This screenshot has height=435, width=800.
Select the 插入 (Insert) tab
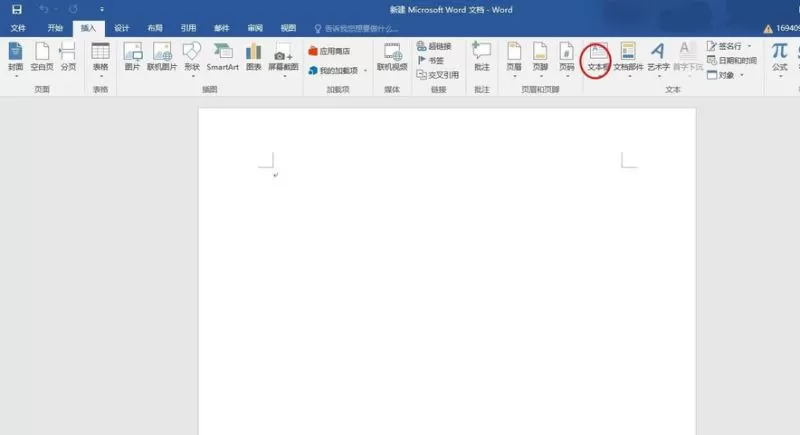click(88, 28)
